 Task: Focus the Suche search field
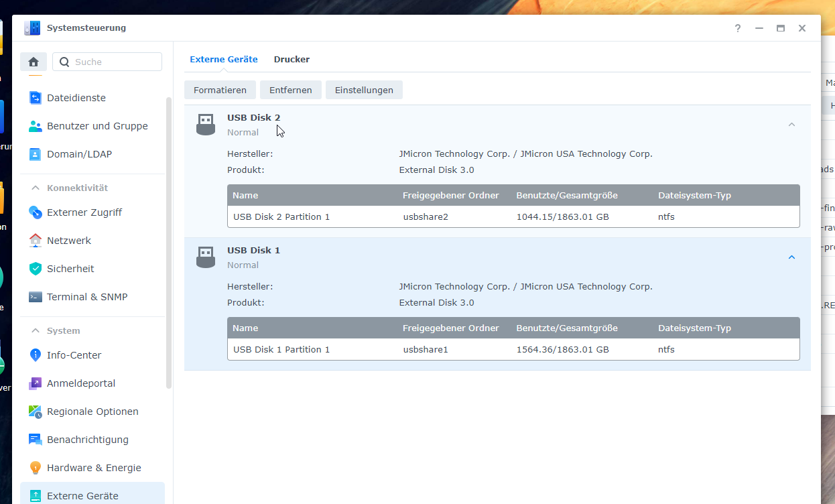tap(107, 62)
